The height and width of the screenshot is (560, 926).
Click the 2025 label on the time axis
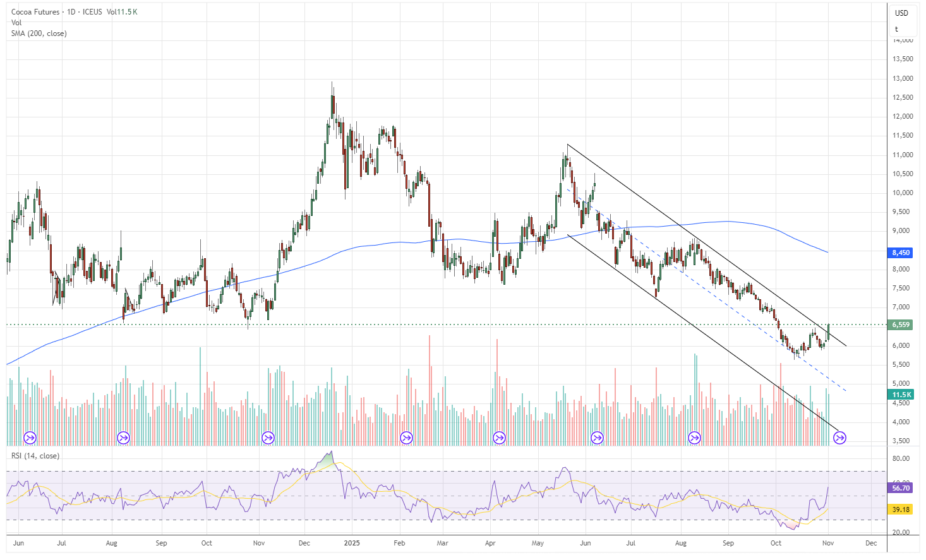[x=347, y=543]
